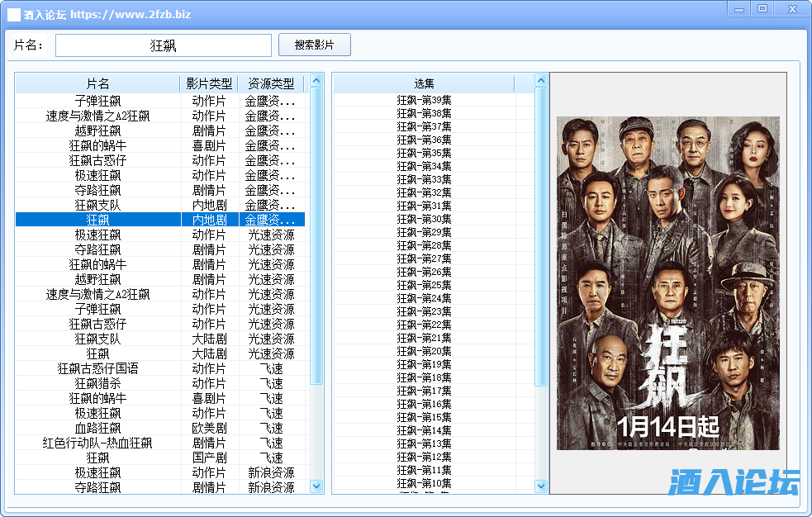
Task: Sort by the 影片类型 column header
Action: (x=209, y=83)
